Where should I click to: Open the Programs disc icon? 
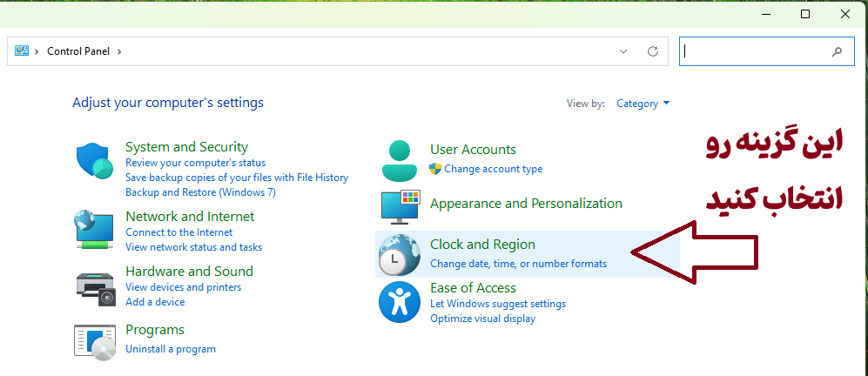[x=95, y=343]
